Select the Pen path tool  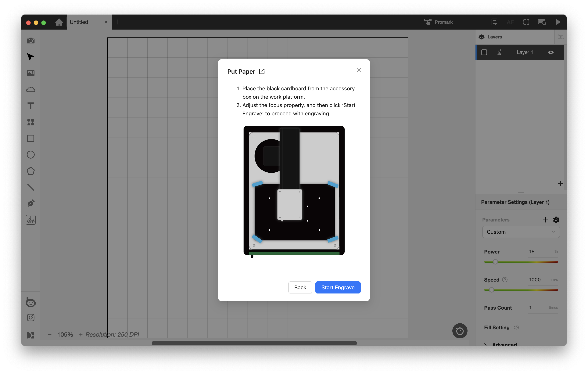pyautogui.click(x=30, y=203)
